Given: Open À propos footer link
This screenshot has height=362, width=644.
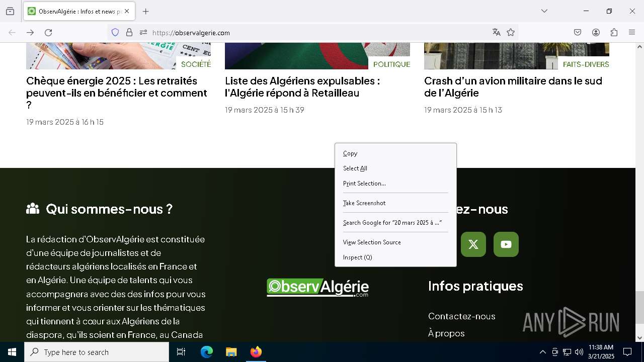Looking at the screenshot, I should pos(446,333).
